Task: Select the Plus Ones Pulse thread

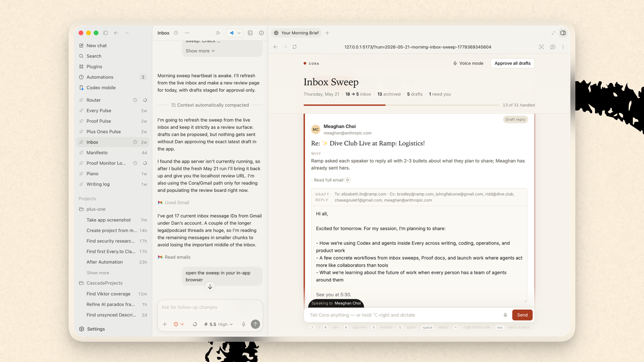Action: [113, 132]
